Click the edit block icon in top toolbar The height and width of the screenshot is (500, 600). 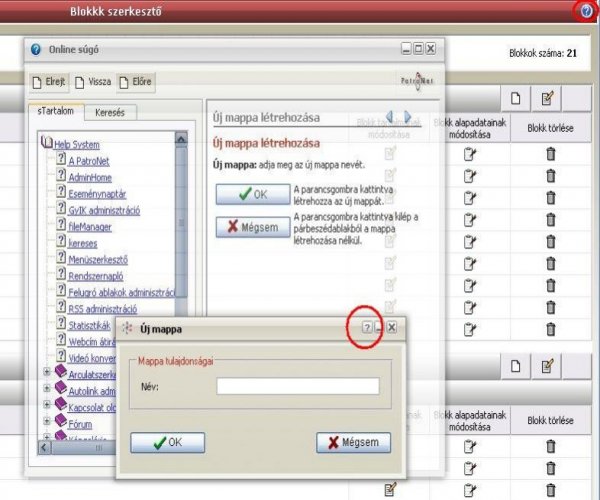coord(547,98)
